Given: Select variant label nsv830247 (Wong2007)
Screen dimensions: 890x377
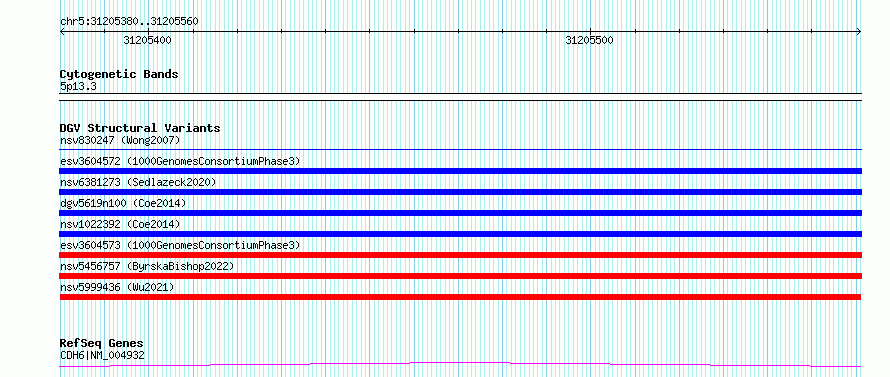Looking at the screenshot, I should click(x=120, y=140).
